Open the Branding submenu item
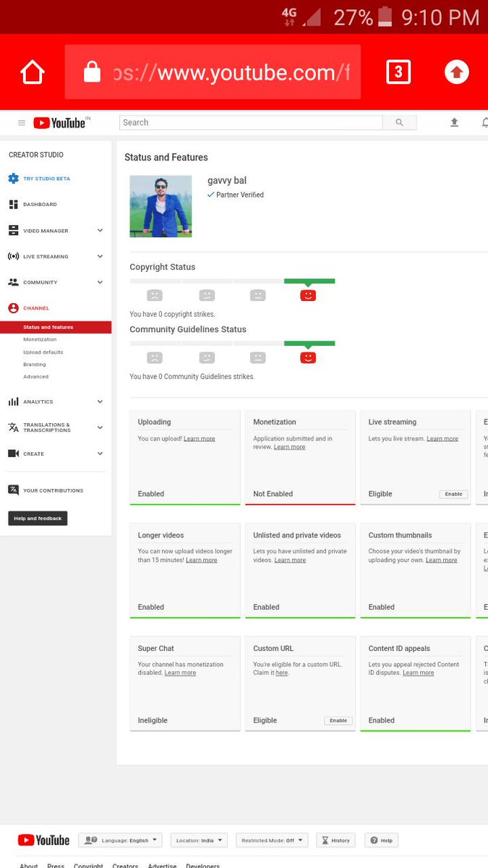The height and width of the screenshot is (868, 488). coord(34,365)
